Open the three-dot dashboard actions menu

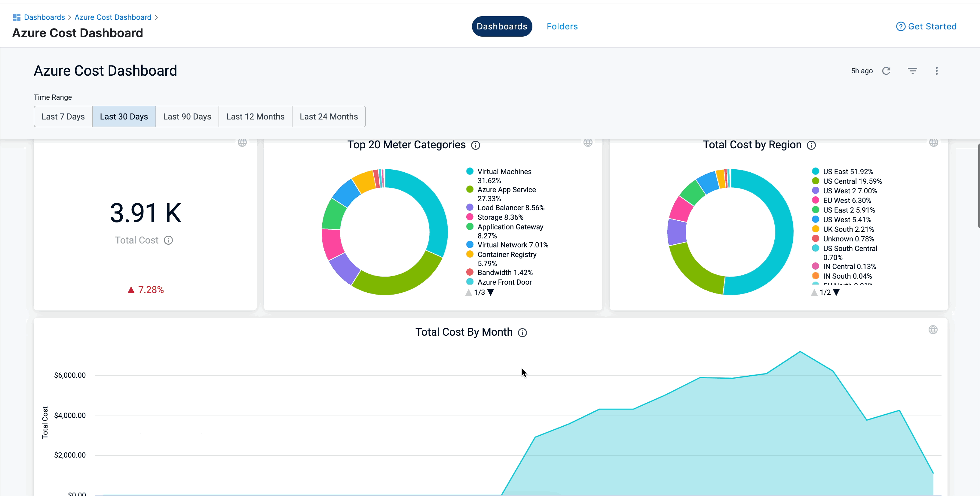[936, 71]
